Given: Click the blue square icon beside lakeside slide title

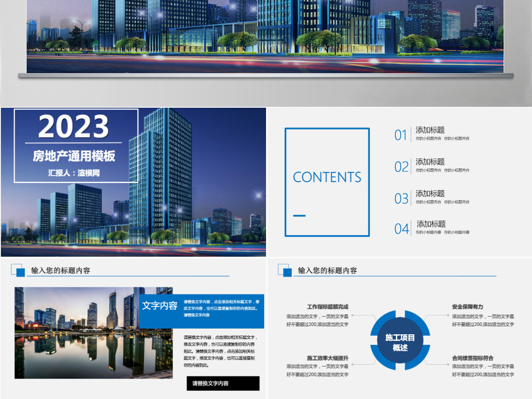Looking at the screenshot, I should pyautogui.click(x=18, y=270).
